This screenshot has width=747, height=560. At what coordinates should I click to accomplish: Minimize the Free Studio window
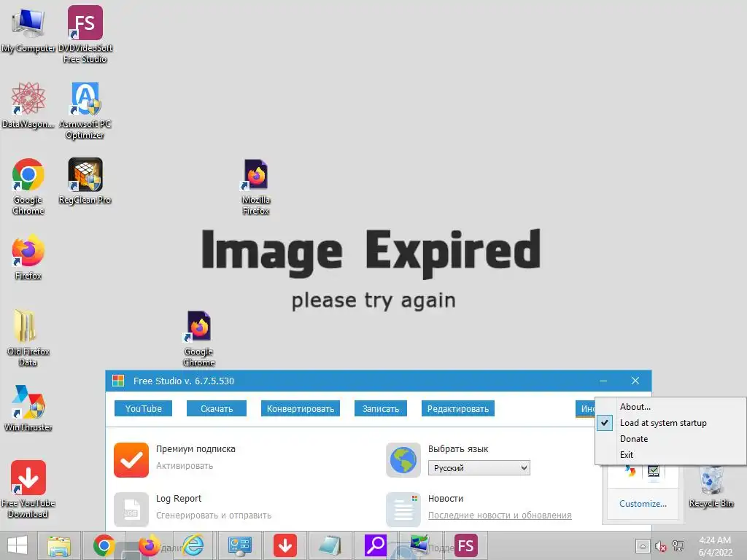click(603, 381)
